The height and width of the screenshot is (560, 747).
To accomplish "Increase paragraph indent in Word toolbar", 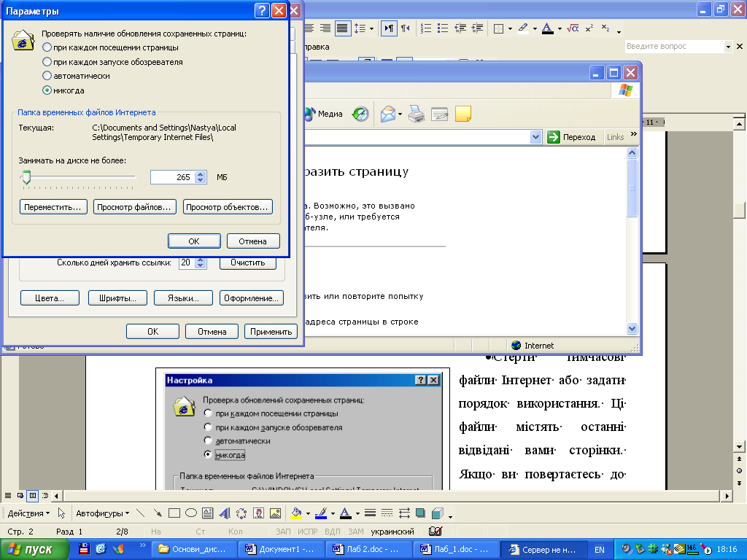I will click(x=477, y=28).
